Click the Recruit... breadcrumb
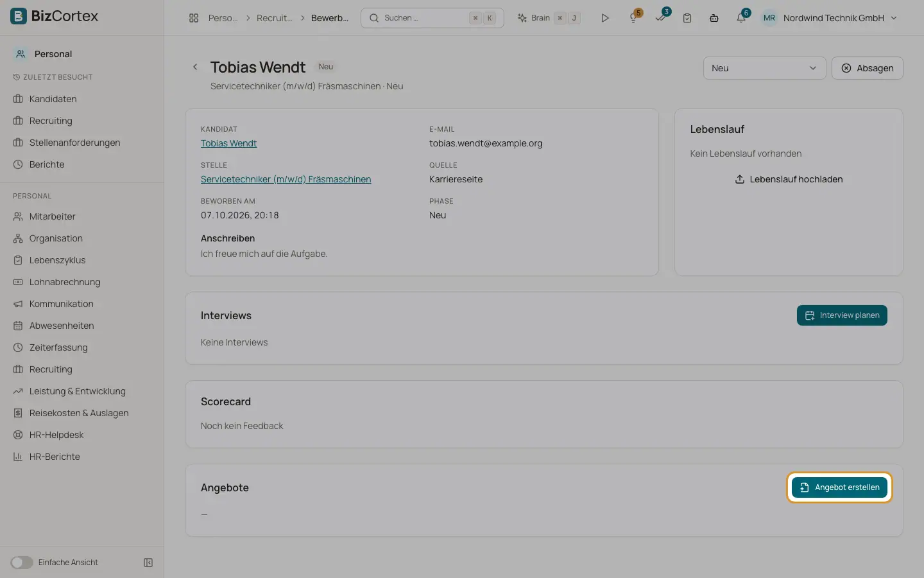The height and width of the screenshot is (578, 924). point(274,18)
